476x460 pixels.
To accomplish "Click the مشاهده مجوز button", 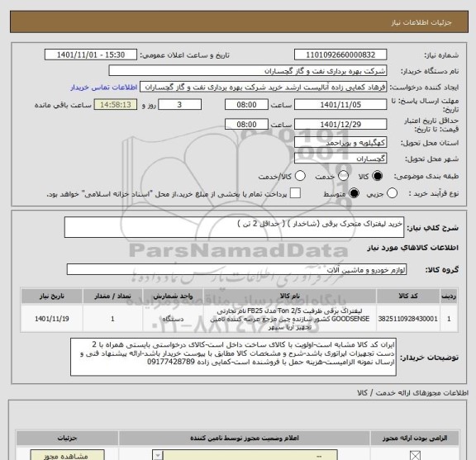I will (68, 455).
